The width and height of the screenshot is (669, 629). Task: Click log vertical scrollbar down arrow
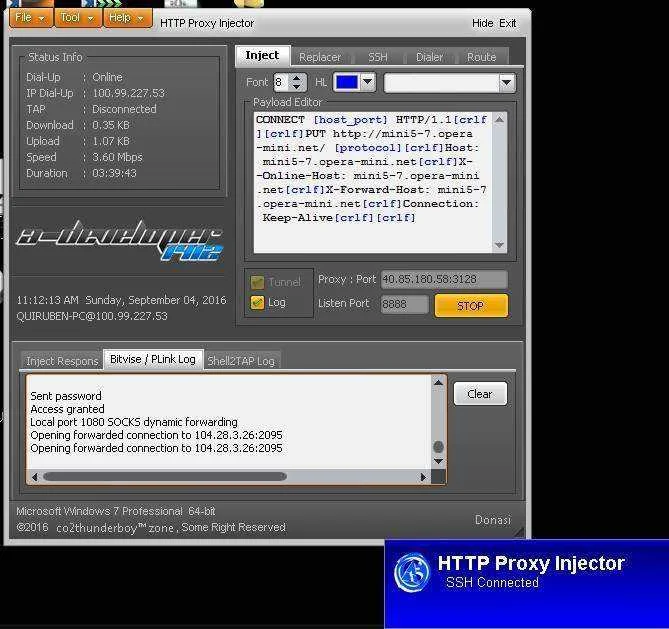[438, 461]
